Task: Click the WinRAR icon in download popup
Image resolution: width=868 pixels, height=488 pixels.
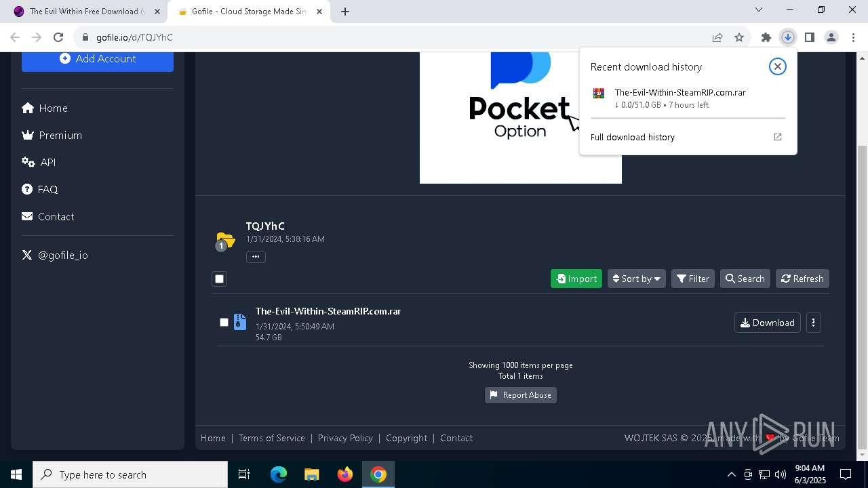Action: pyautogui.click(x=599, y=94)
